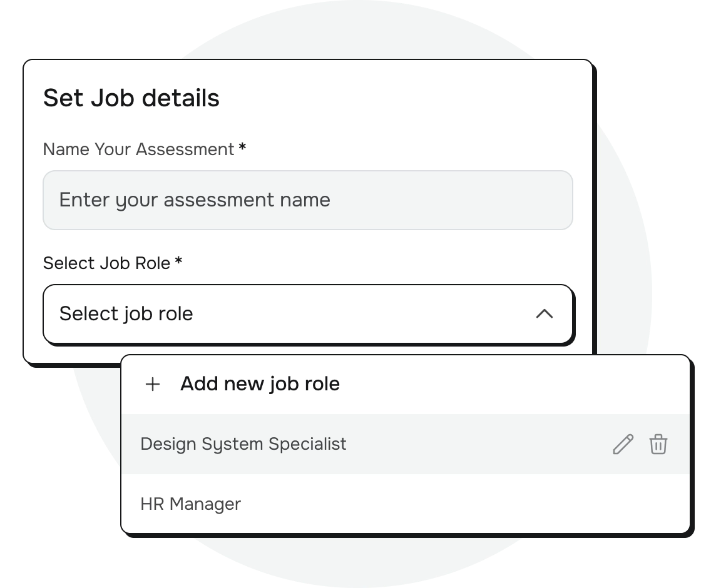Click the asterisk after Name Your Assessment

[x=242, y=148]
